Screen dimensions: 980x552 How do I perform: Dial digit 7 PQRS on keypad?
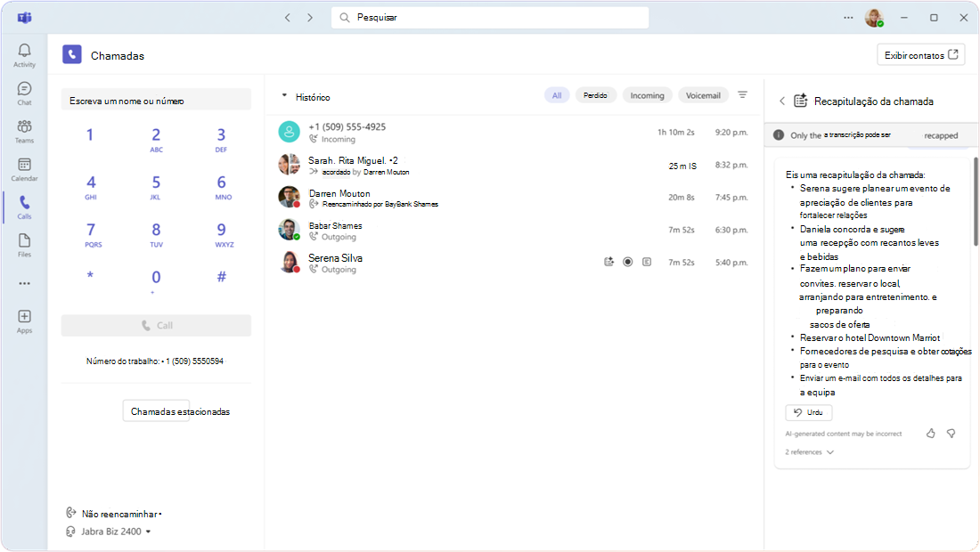coord(91,234)
